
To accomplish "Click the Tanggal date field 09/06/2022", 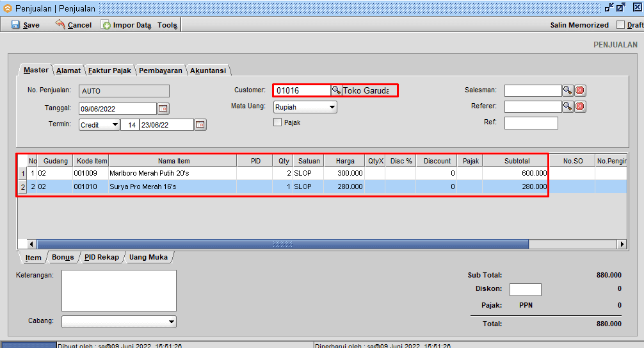I will 117,108.
